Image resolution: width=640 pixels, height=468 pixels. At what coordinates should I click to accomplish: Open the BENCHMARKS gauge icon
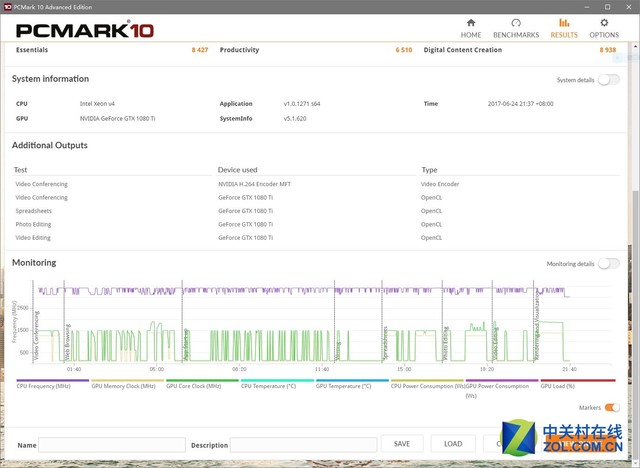(516, 23)
